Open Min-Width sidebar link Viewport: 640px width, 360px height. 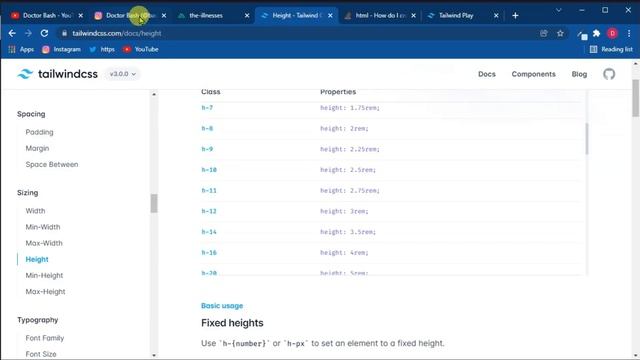click(x=42, y=227)
